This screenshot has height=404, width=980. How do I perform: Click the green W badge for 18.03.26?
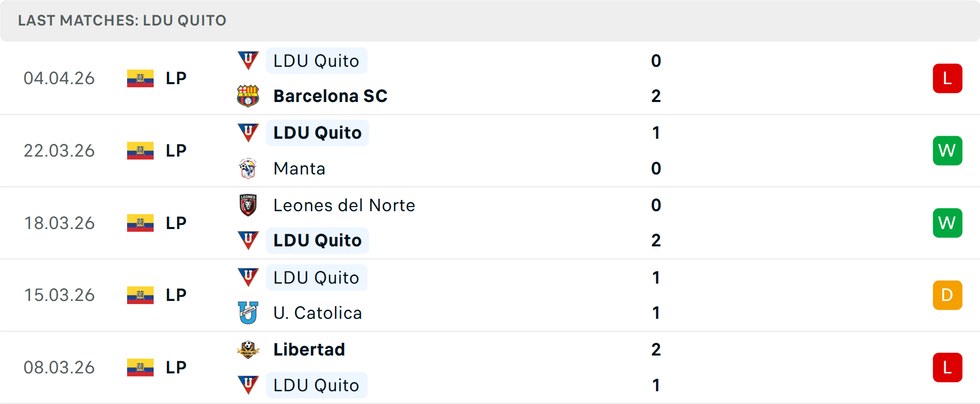pos(947,223)
